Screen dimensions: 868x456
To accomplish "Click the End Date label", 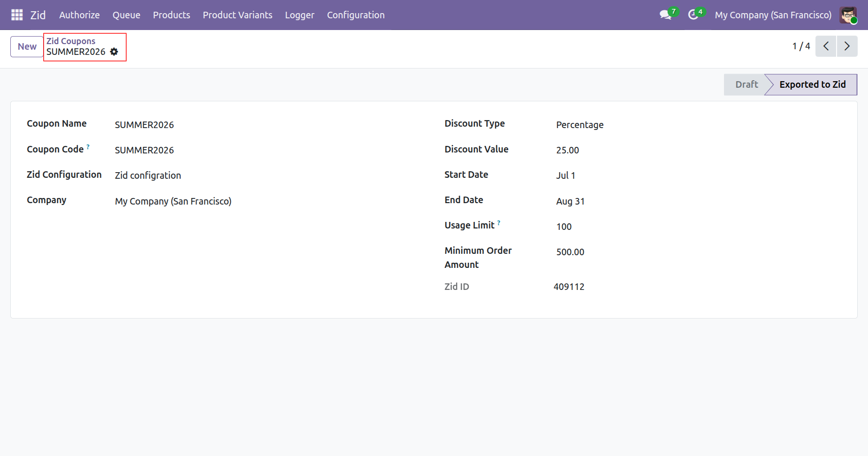I will [x=464, y=200].
